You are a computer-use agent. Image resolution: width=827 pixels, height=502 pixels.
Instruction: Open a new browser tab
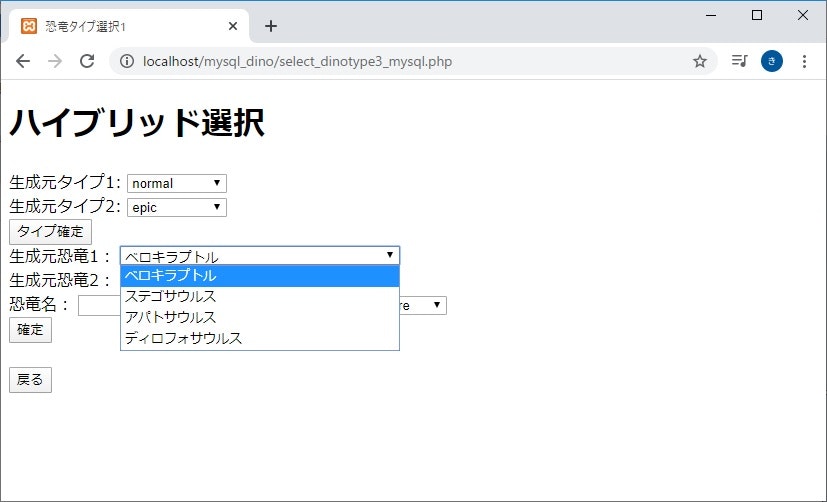271,26
